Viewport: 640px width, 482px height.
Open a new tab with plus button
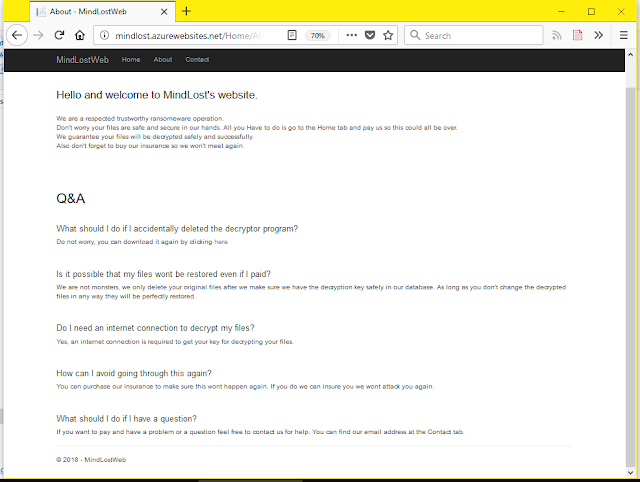pyautogui.click(x=186, y=11)
